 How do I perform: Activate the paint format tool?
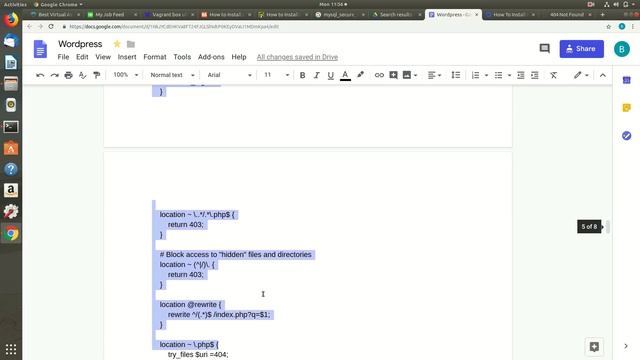coord(97,75)
